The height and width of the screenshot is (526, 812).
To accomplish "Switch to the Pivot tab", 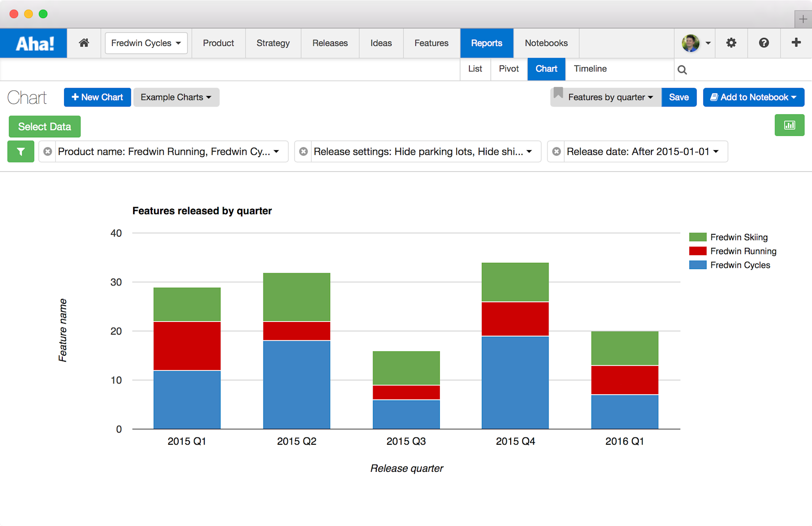I will click(x=508, y=69).
